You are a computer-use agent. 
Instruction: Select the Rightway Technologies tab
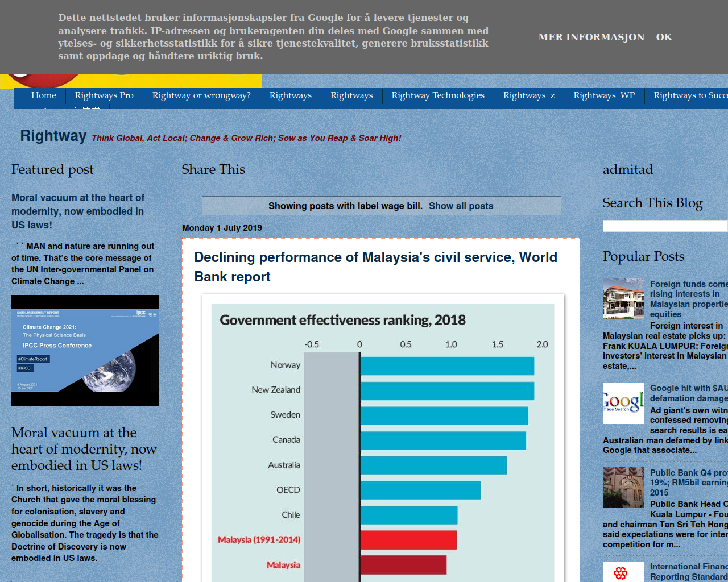(438, 95)
